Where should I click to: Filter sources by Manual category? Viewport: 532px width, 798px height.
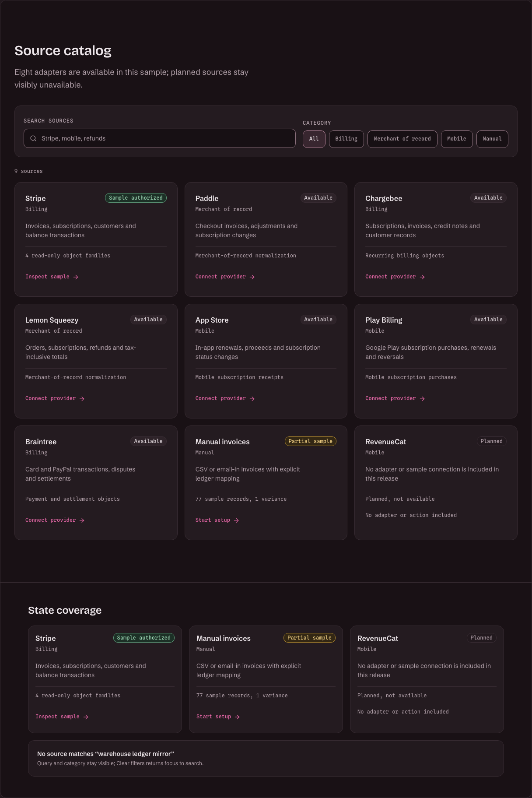click(492, 139)
